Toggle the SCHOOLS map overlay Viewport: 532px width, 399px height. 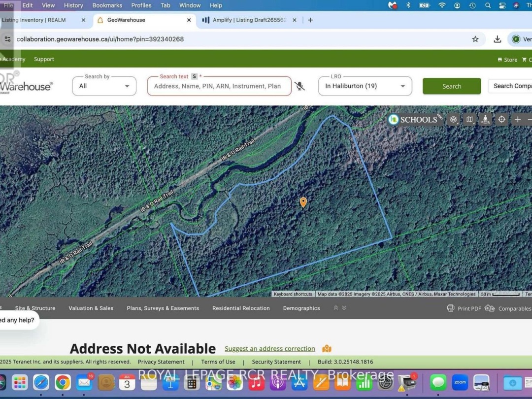(x=415, y=119)
